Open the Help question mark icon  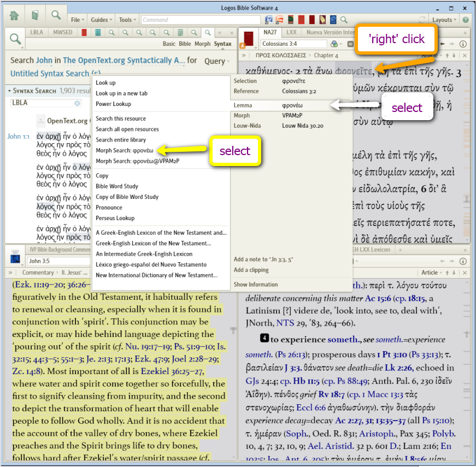click(x=466, y=20)
